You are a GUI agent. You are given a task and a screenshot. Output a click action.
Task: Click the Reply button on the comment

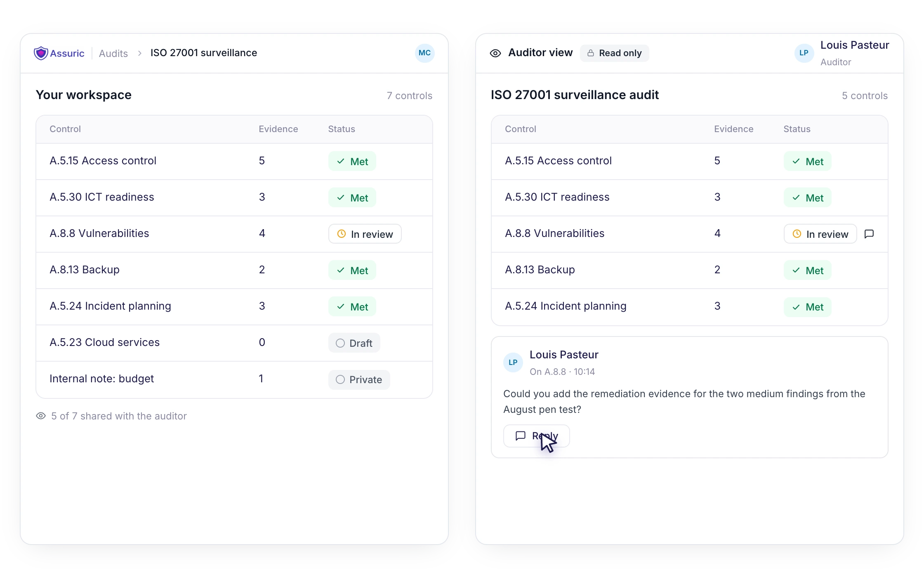[536, 436]
